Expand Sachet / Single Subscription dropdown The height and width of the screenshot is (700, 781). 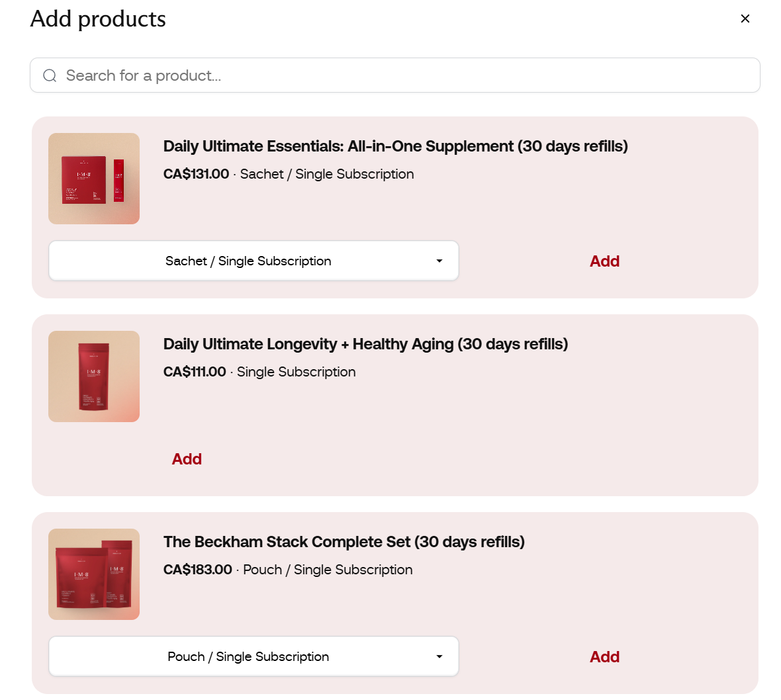pyautogui.click(x=253, y=261)
